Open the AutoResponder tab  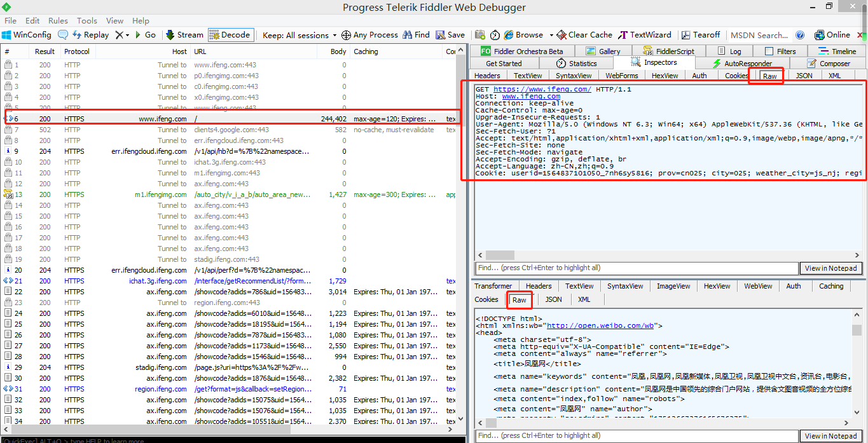[x=741, y=64]
